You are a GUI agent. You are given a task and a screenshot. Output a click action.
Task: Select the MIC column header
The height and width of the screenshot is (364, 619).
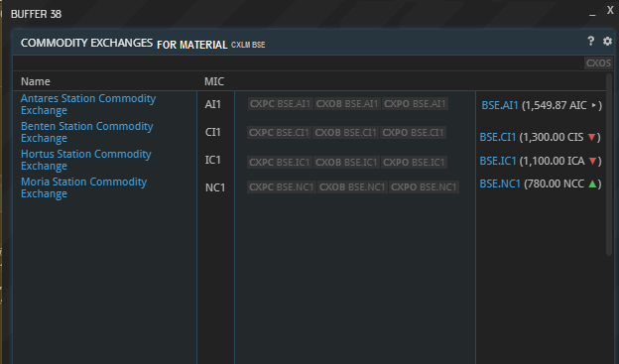214,81
